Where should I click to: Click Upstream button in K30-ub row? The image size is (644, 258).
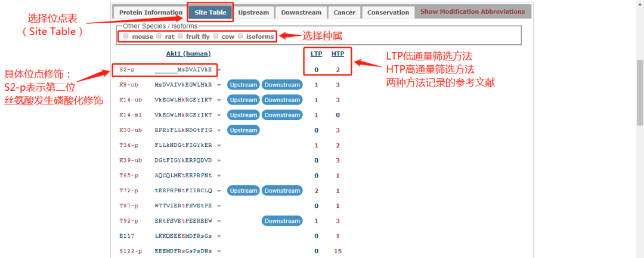243,130
